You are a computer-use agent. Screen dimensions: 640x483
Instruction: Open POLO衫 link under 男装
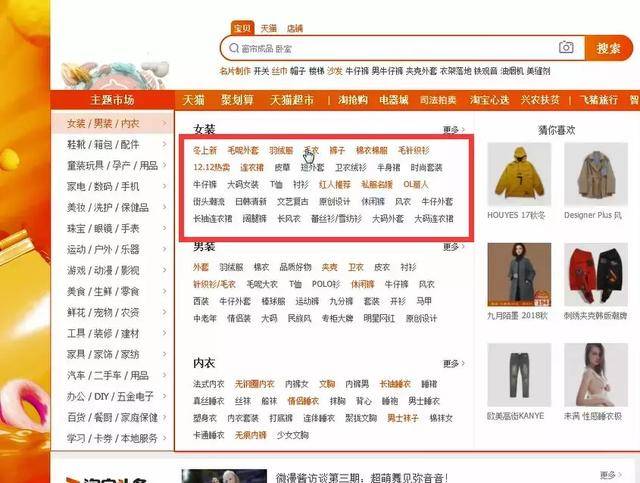pos(326,284)
